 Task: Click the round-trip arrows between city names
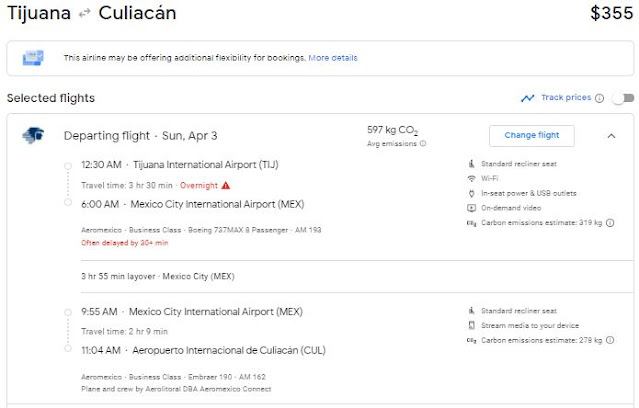(85, 14)
